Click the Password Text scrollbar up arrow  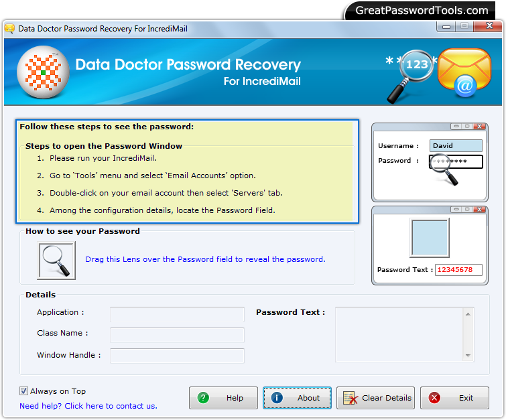468,314
